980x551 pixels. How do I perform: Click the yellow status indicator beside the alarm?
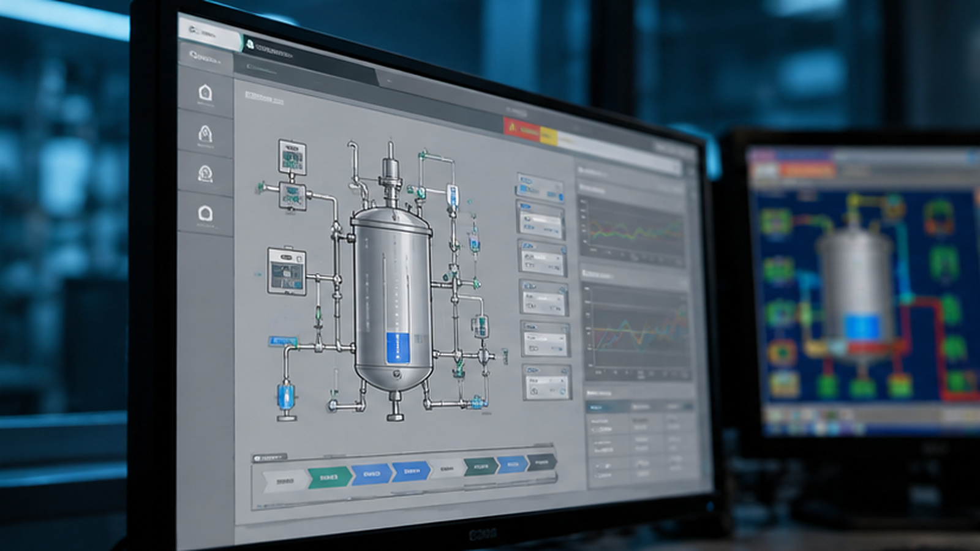point(548,135)
